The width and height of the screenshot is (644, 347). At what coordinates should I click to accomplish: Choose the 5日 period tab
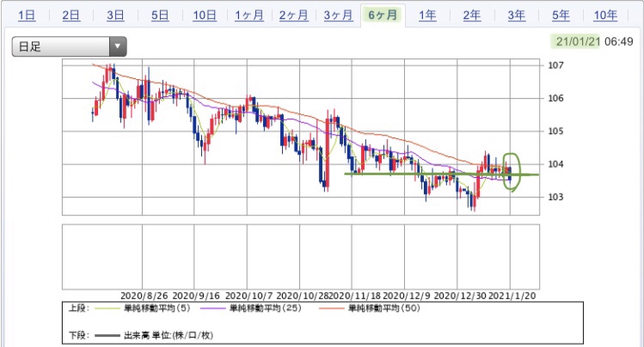coord(160,15)
